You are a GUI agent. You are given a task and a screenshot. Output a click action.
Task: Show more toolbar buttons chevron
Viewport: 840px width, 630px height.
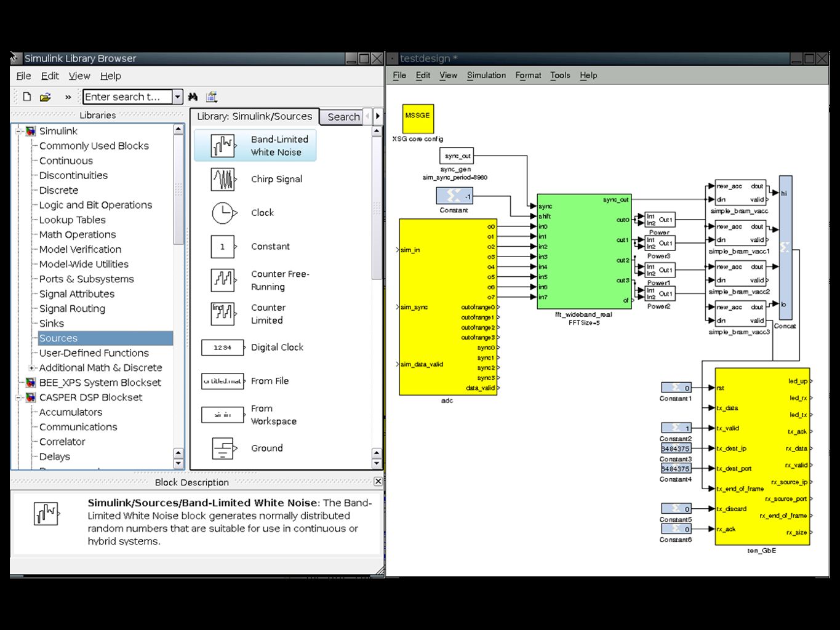[68, 97]
